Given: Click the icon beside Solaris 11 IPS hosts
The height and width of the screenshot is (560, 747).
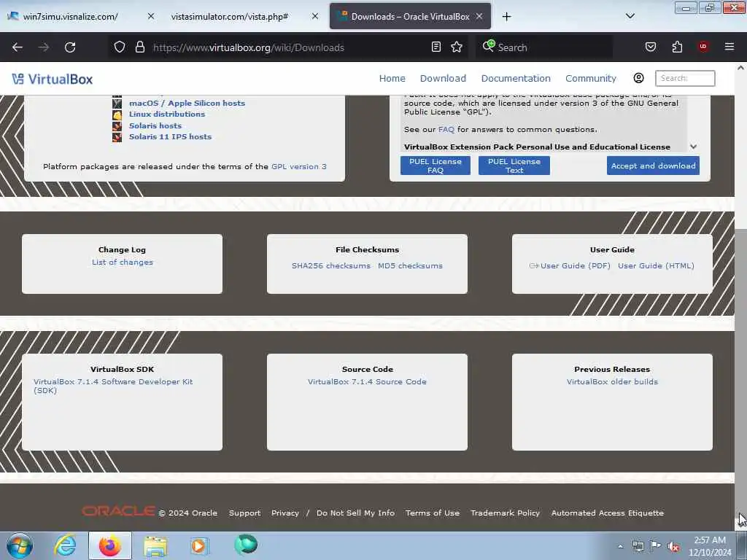Looking at the screenshot, I should pyautogui.click(x=117, y=137).
